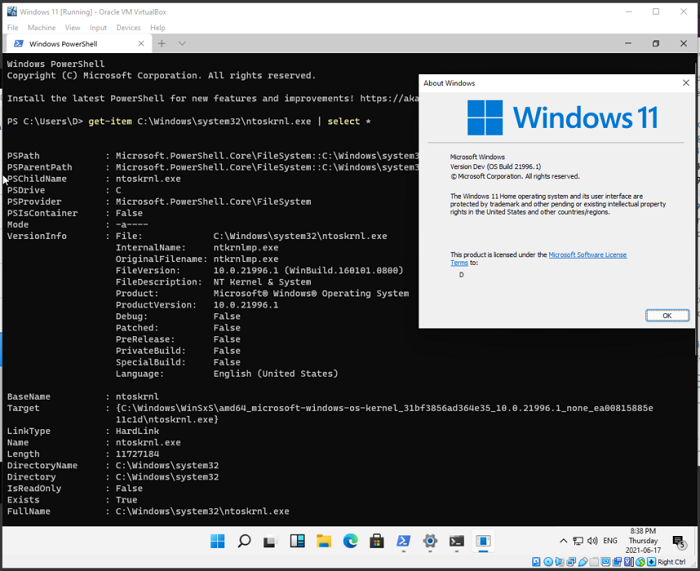Open Settings gear in taskbar

click(430, 541)
